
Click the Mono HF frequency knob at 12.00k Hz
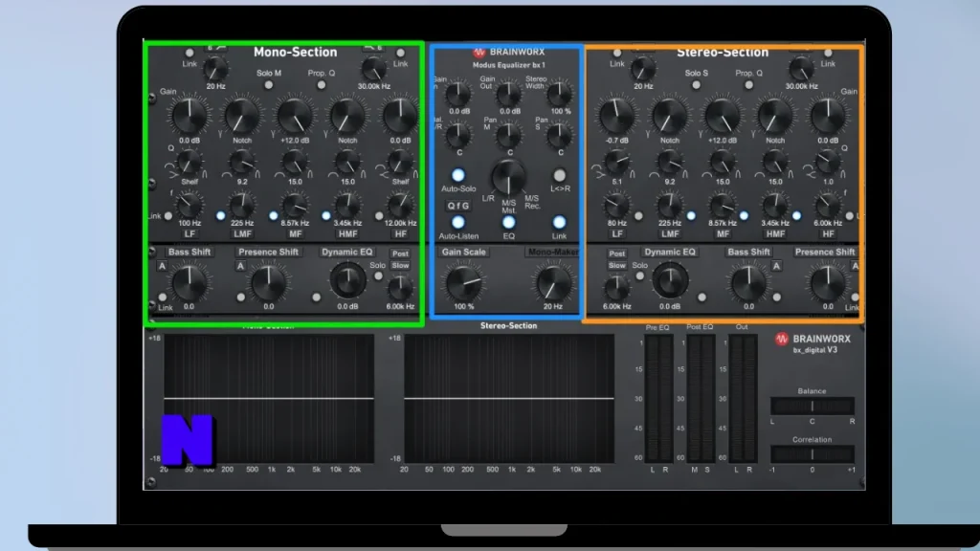[x=401, y=205]
